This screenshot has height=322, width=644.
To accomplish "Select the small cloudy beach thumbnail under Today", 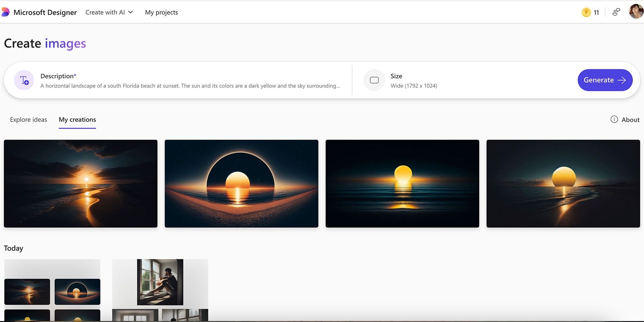I will [27, 292].
